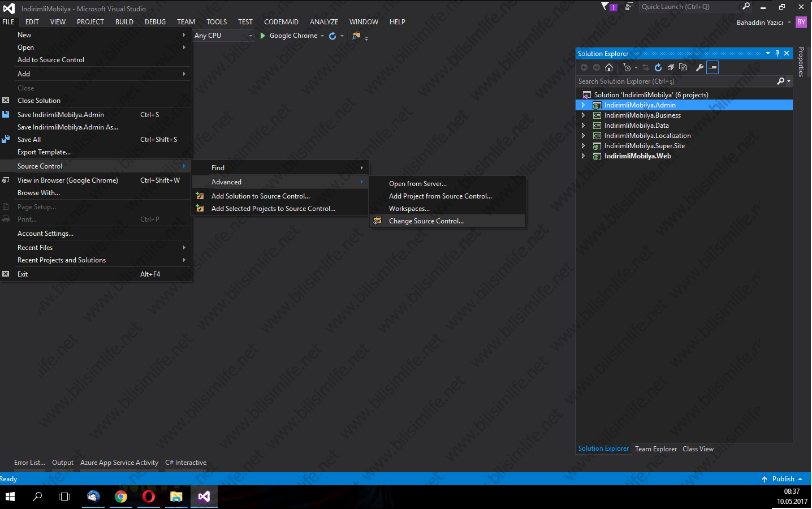Select View in Browser (Google Chrome)
Viewport: 812px width, 509px height.
[96, 180]
